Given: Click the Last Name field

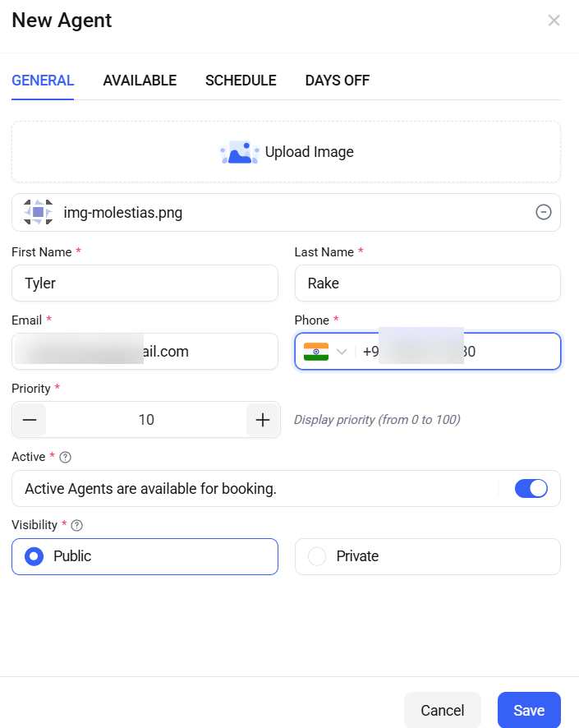Looking at the screenshot, I should coord(427,283).
